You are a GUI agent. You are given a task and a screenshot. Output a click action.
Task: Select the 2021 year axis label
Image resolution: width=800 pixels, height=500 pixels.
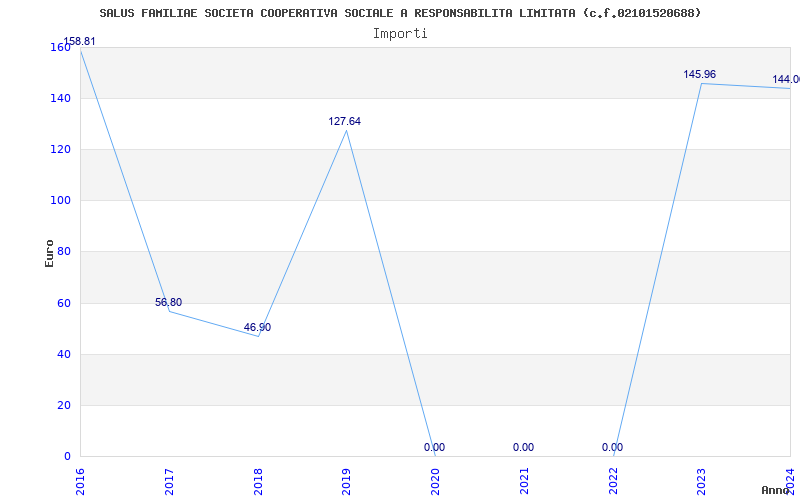coord(524,481)
